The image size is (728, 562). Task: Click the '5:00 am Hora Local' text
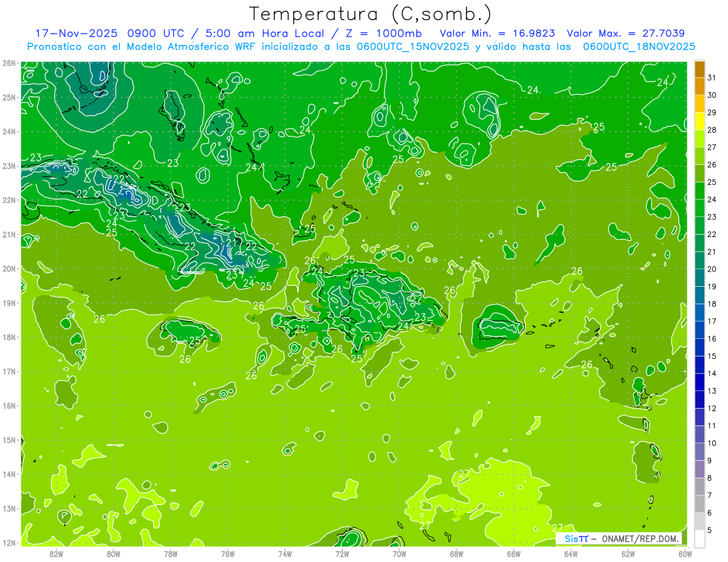tap(265, 33)
